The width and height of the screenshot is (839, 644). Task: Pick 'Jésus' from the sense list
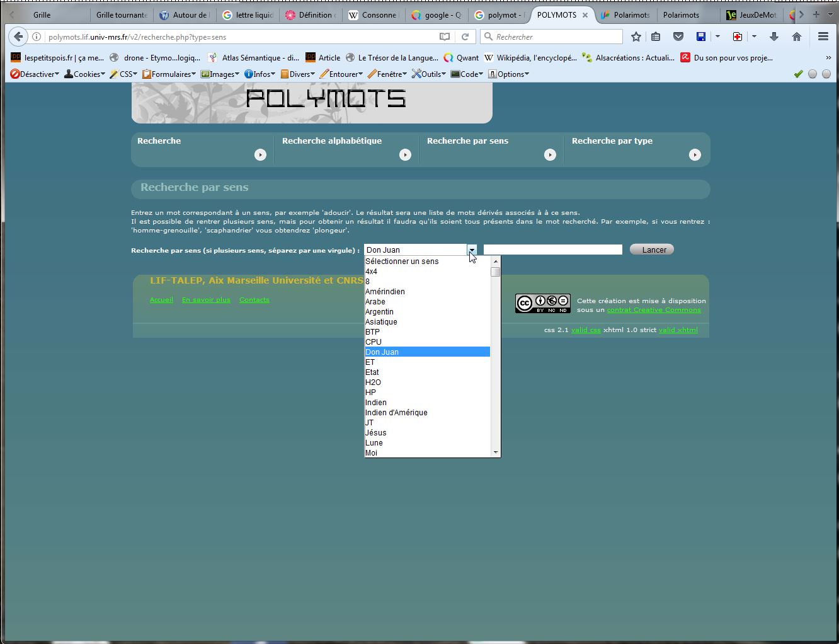tap(428, 433)
